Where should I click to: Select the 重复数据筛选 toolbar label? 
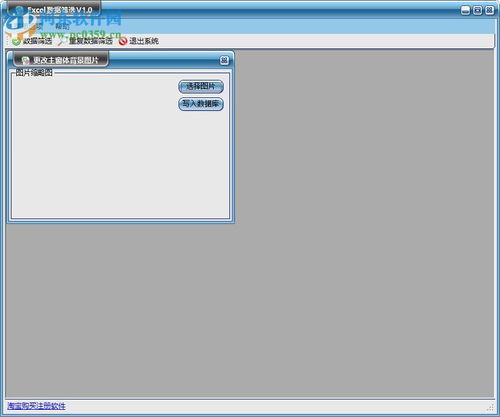90,41
